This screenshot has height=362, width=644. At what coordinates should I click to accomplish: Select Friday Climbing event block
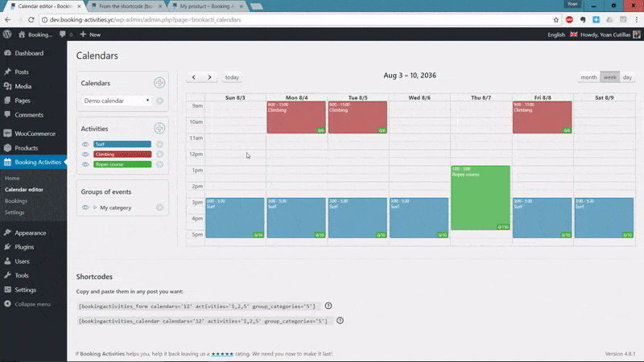pyautogui.click(x=542, y=117)
